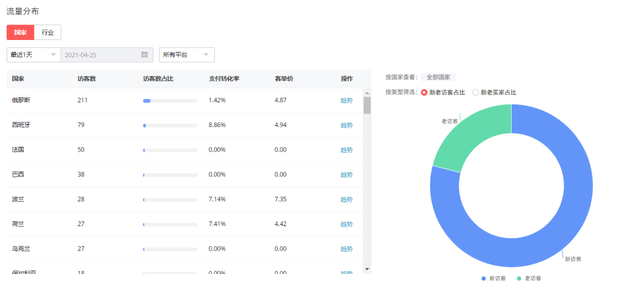View 趋势 for the 波兰 row

coord(346,199)
